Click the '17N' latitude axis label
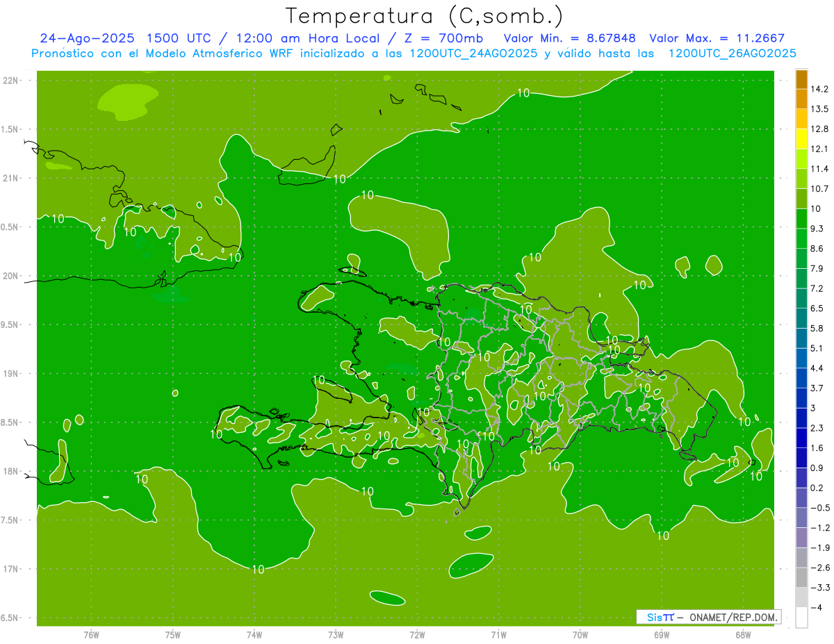The height and width of the screenshot is (644, 834). [x=11, y=570]
